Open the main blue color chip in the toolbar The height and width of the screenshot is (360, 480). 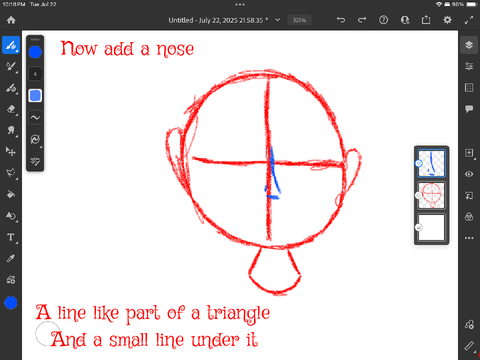pyautogui.click(x=11, y=302)
